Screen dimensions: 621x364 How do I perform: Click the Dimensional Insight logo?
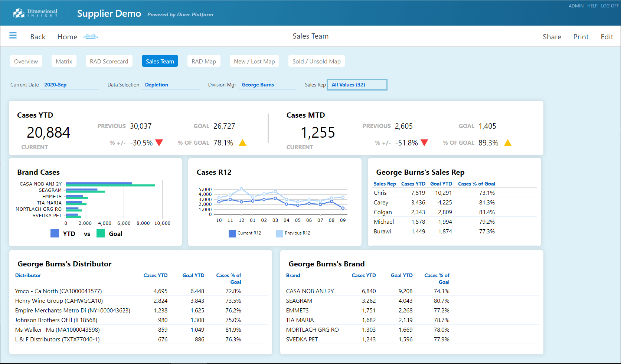point(35,13)
